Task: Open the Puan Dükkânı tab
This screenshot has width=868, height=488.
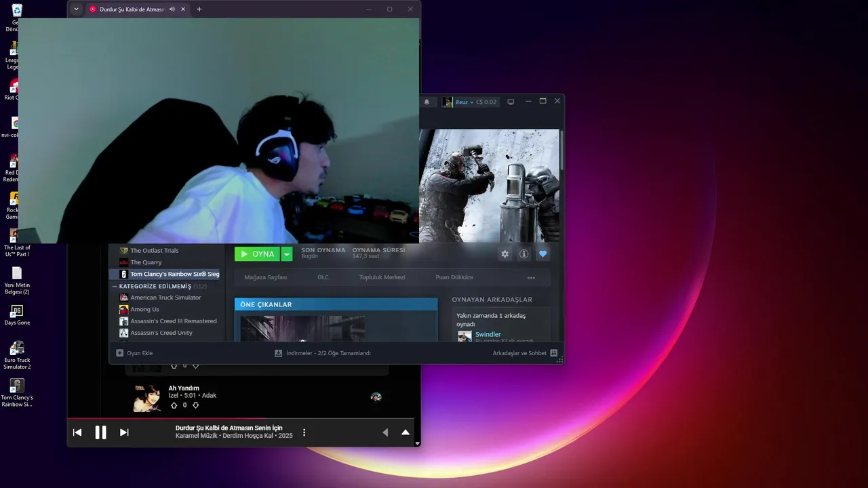Action: [x=454, y=277]
